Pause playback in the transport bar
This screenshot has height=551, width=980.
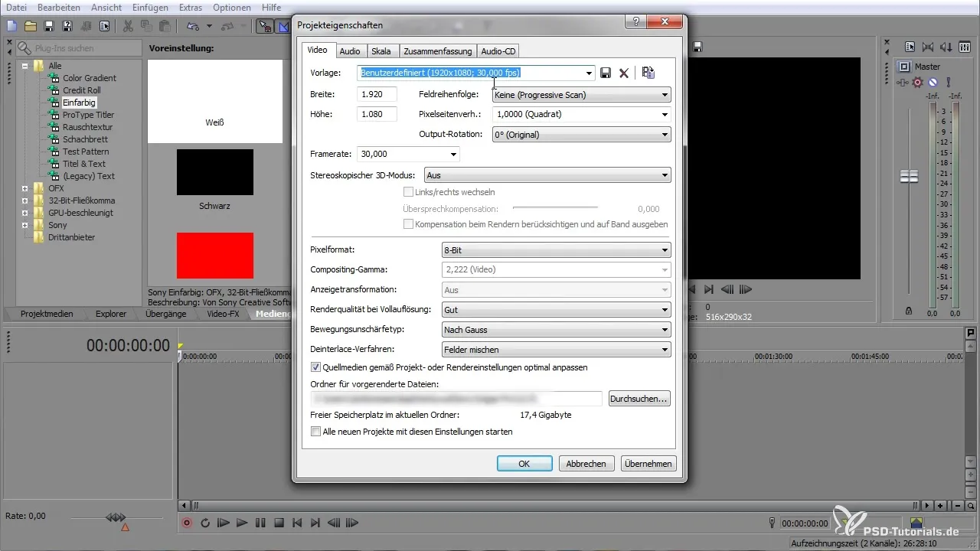[260, 523]
